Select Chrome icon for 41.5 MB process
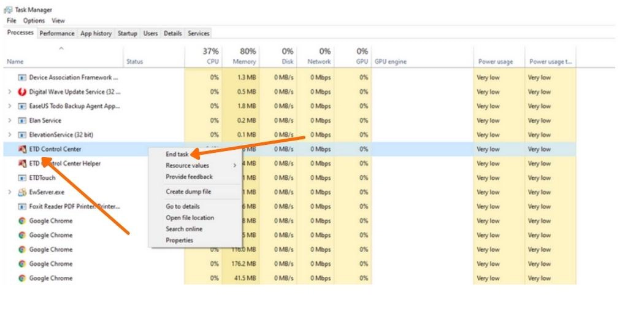 (x=23, y=278)
